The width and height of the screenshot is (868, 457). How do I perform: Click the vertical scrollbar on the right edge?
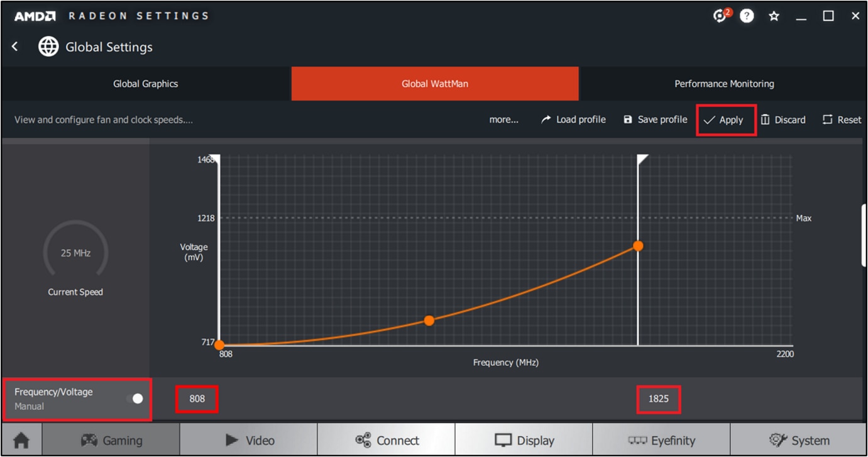pyautogui.click(x=864, y=236)
